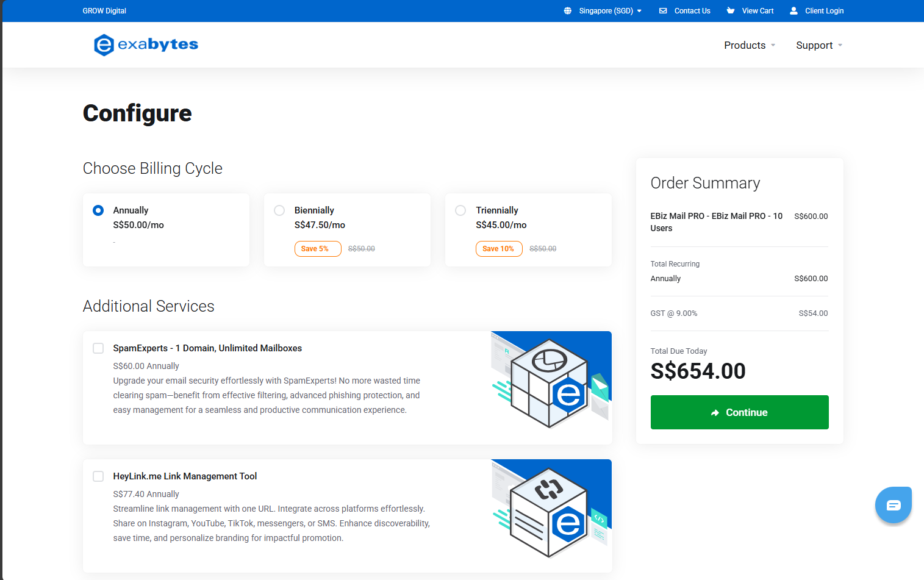This screenshot has width=924, height=580.
Task: Select the Annually billing cycle radio
Action: [x=98, y=210]
